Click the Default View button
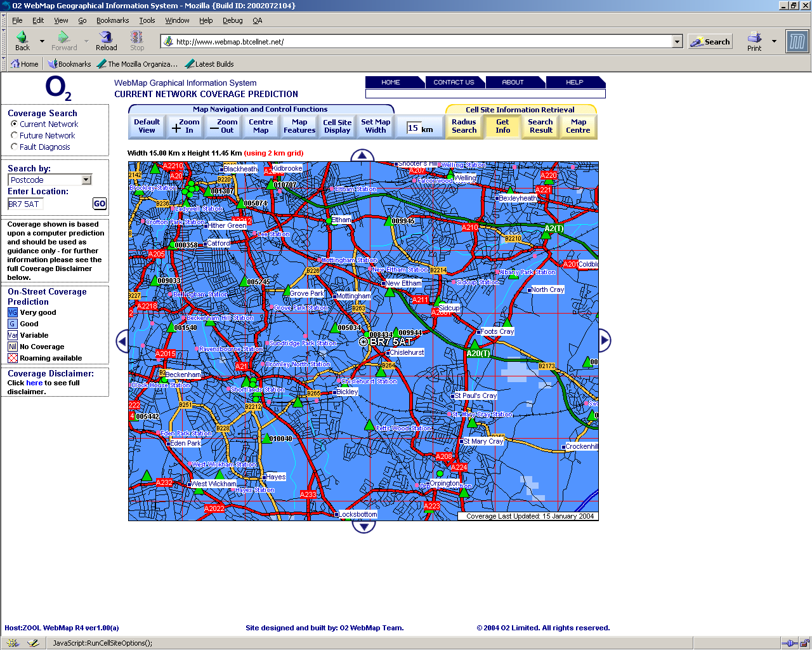 147,126
